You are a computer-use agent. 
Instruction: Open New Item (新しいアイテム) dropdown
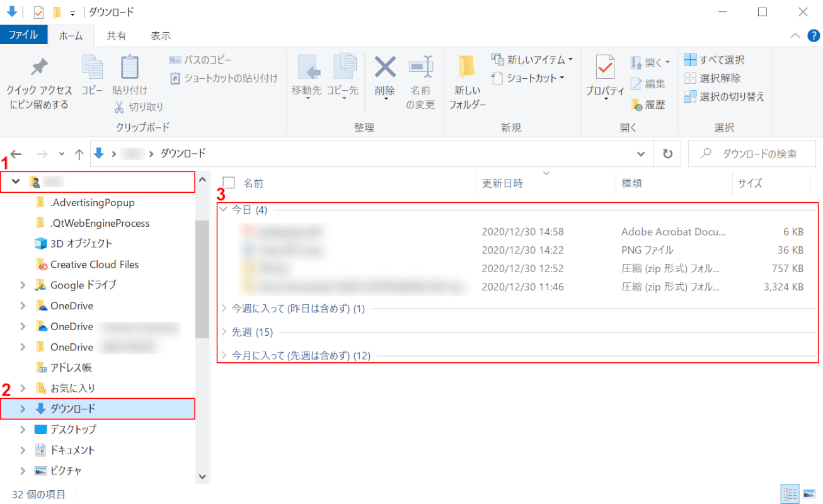pyautogui.click(x=532, y=60)
